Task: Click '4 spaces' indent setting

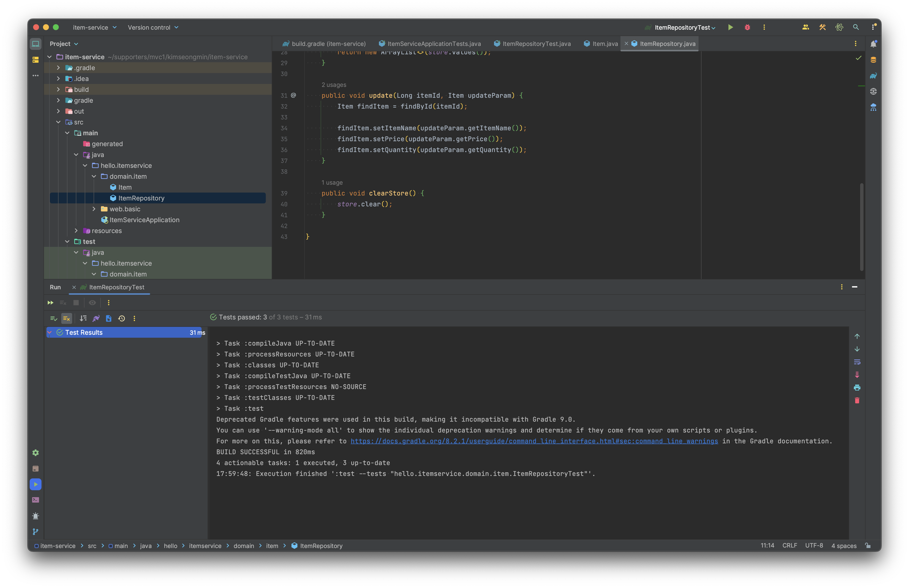Action: [844, 546]
